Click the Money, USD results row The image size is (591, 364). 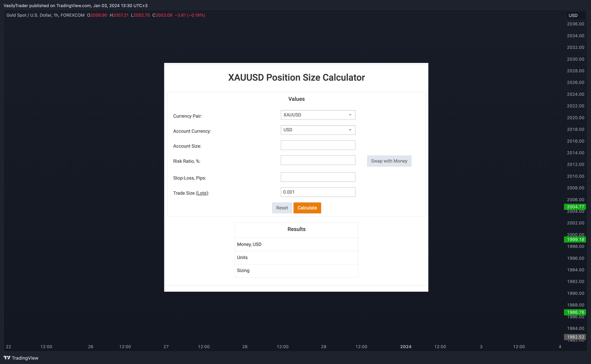(296, 244)
